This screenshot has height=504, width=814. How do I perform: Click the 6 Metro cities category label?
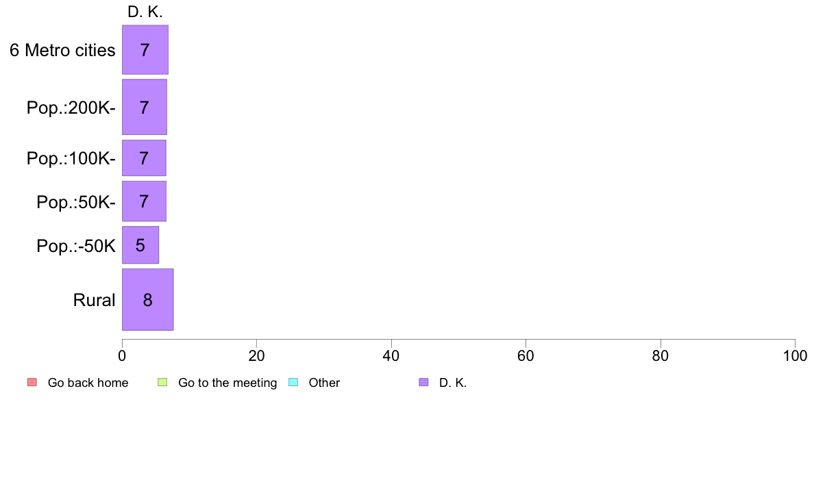pyautogui.click(x=62, y=51)
